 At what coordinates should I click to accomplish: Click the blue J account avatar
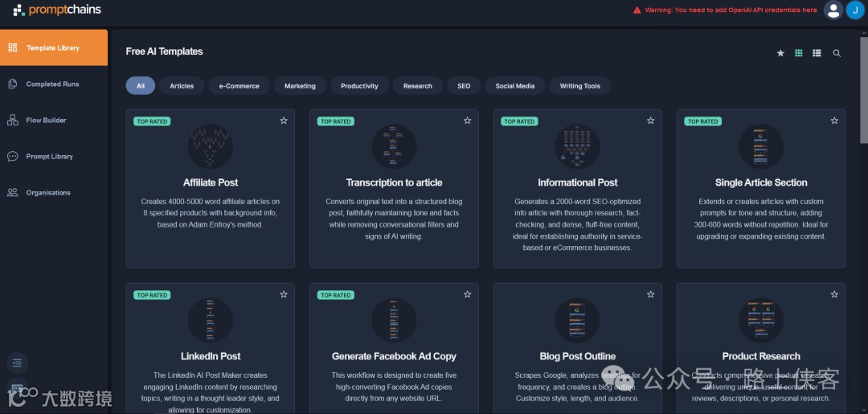(x=855, y=10)
